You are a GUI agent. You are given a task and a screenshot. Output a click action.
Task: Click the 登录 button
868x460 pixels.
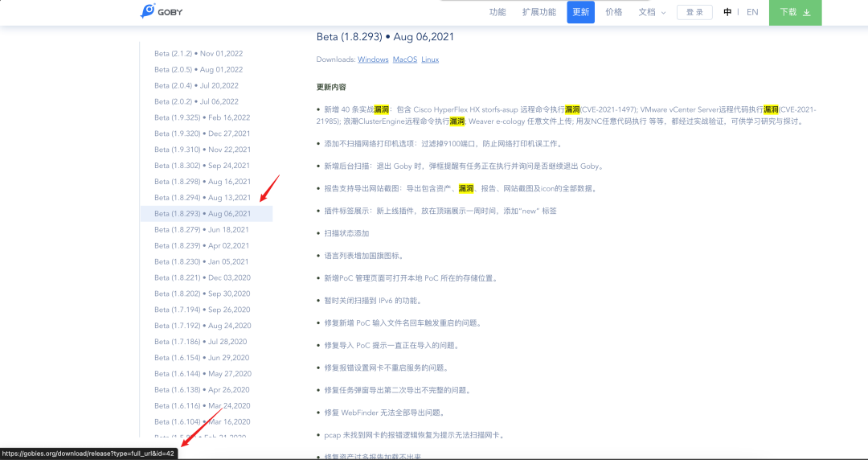[694, 12]
